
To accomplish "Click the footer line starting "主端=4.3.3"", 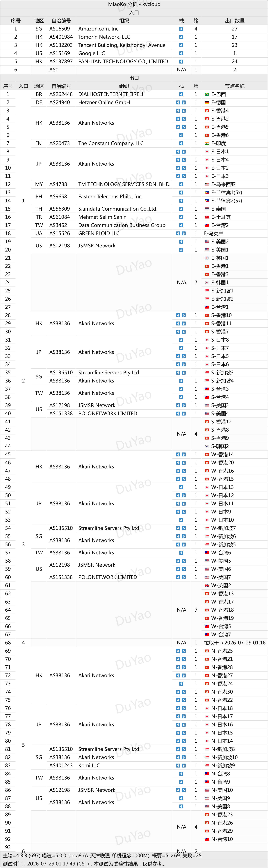I will pyautogui.click(x=102, y=856).
